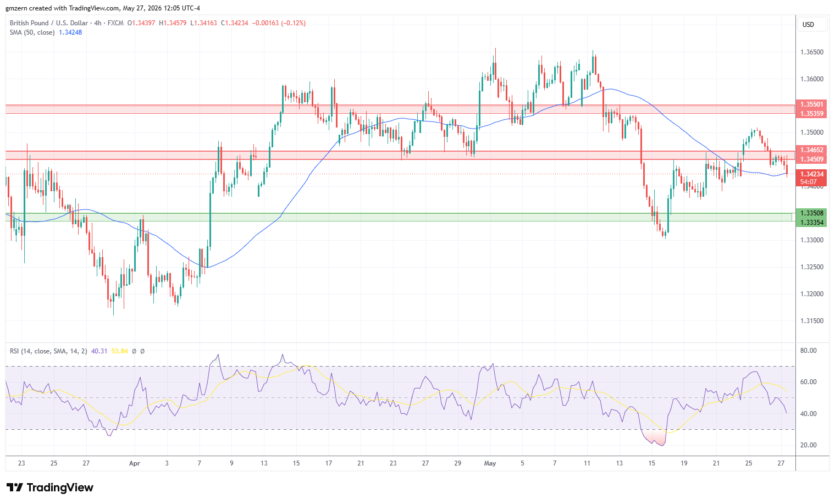Click the 1.34652 price tag

[x=811, y=150]
